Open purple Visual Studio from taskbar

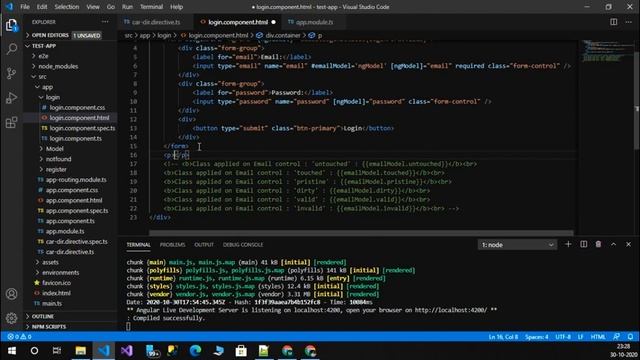tap(127, 351)
